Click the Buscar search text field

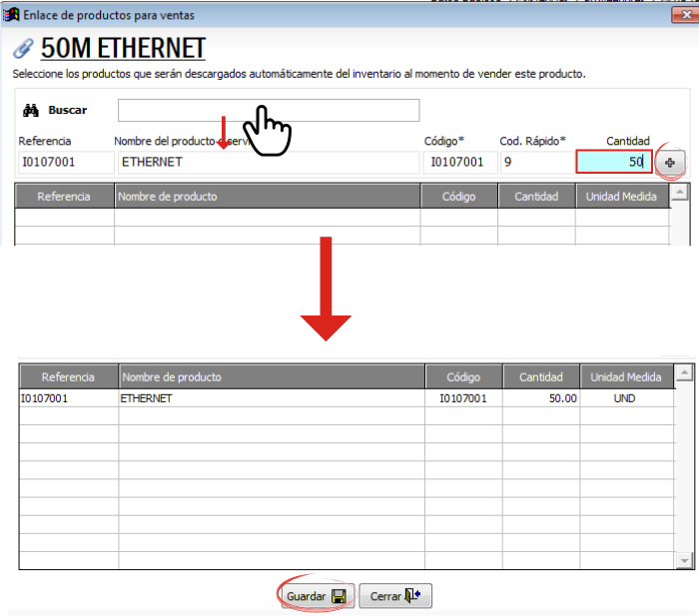tap(269, 110)
